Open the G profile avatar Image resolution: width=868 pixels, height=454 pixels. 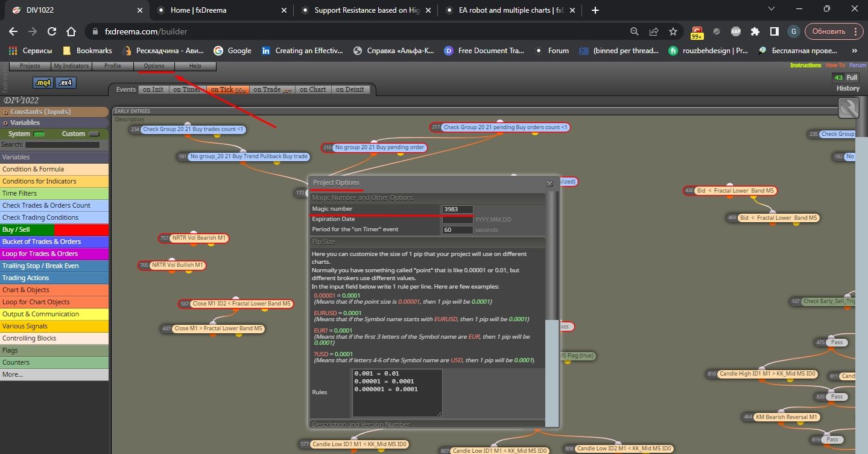click(793, 31)
